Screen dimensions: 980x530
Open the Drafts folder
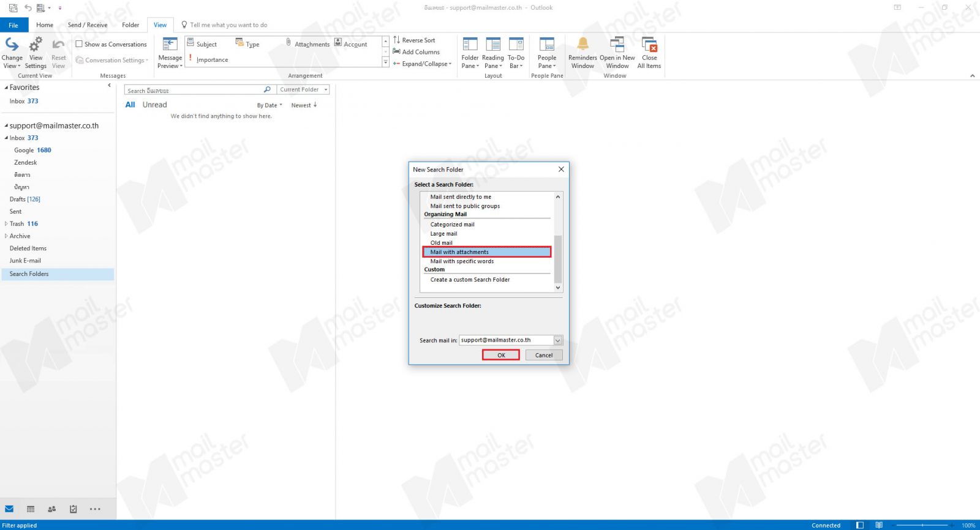(x=24, y=199)
